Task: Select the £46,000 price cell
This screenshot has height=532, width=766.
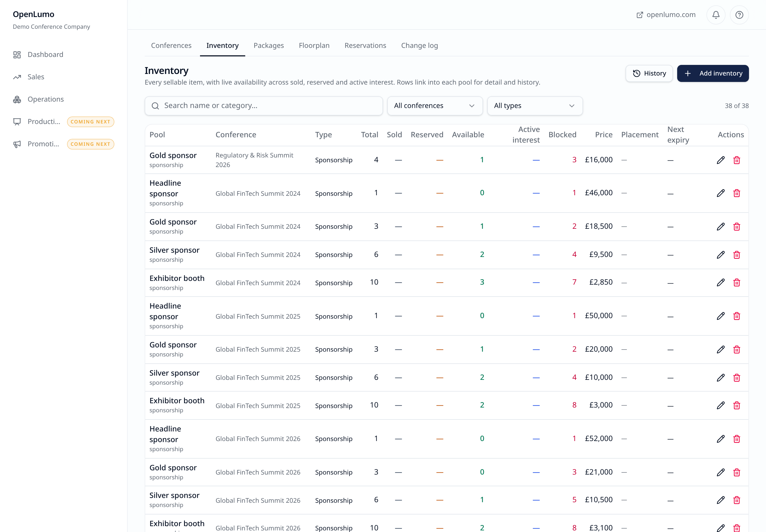Action: tap(599, 193)
